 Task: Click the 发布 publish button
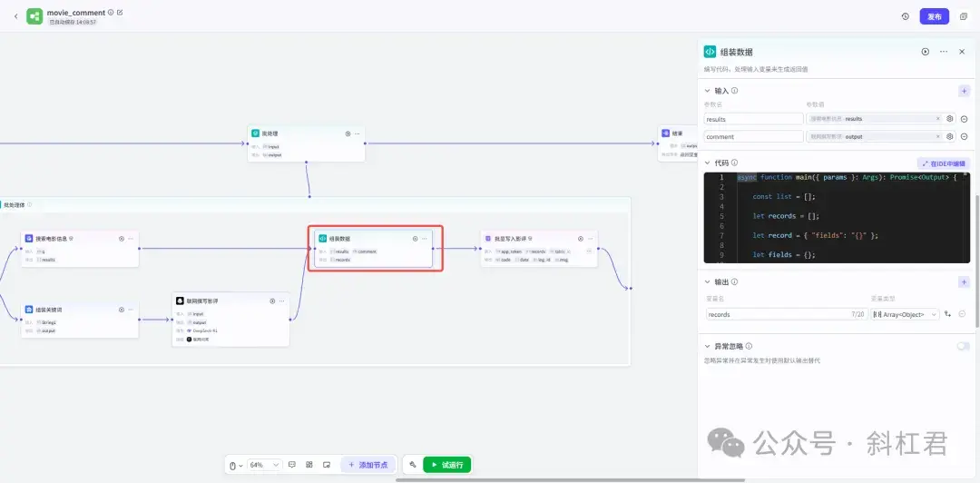[935, 17]
